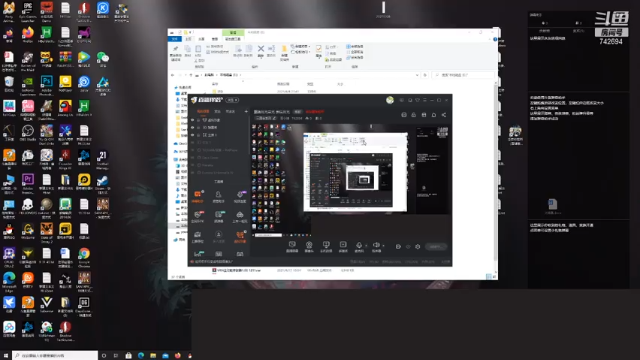Toggle eye visibility of the second source
Image resolution: width=640 pixels, height=360 pixels.
pos(193,128)
